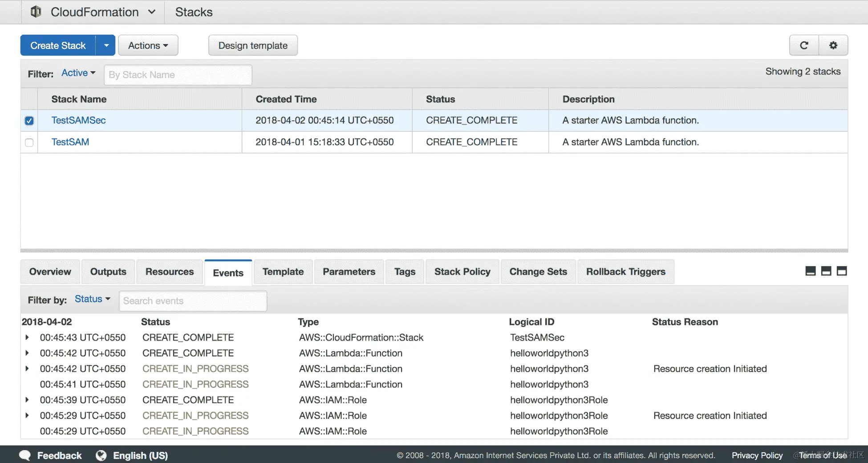Maximize the details pane with the tallest-pane layout icon
868x463 pixels.
point(842,271)
